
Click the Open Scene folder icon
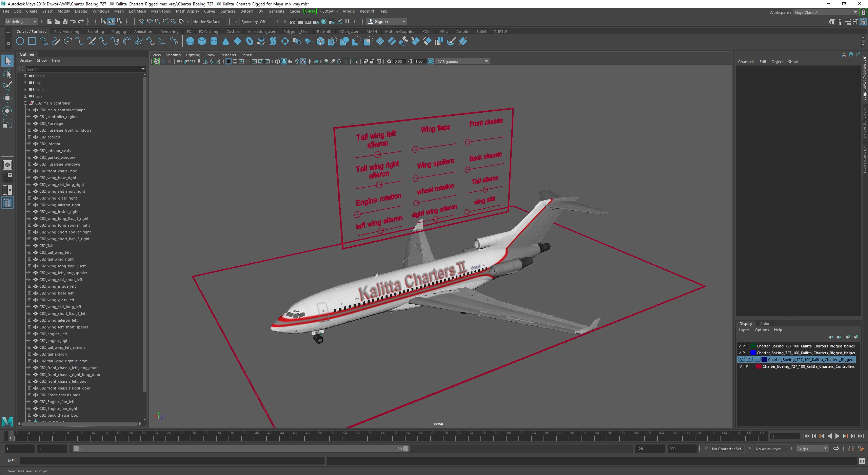tap(57, 21)
